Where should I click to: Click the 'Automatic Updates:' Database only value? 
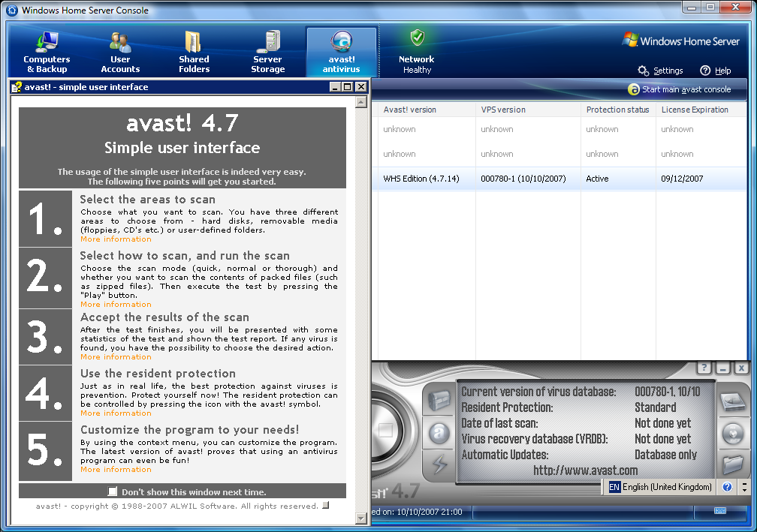[665, 455]
